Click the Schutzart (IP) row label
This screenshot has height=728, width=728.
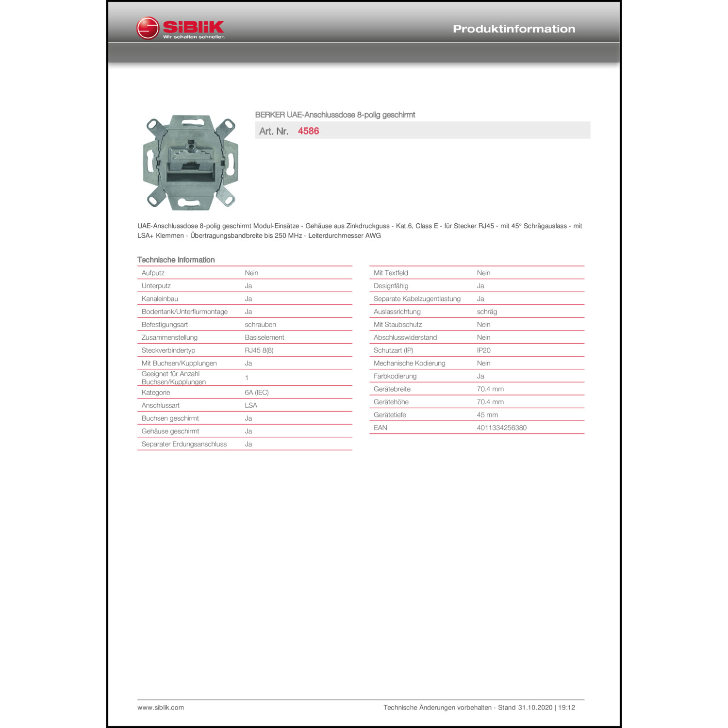coord(393,350)
